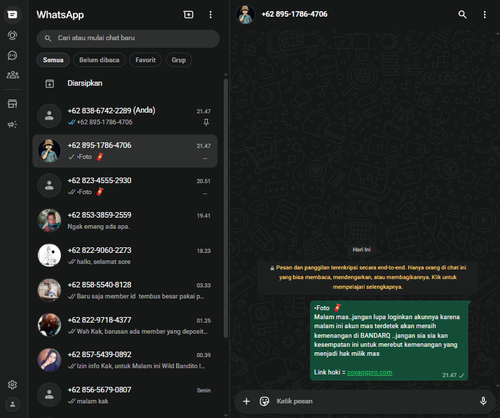The height and width of the screenshot is (418, 500).
Task: Search inside the open conversation
Action: click(462, 14)
